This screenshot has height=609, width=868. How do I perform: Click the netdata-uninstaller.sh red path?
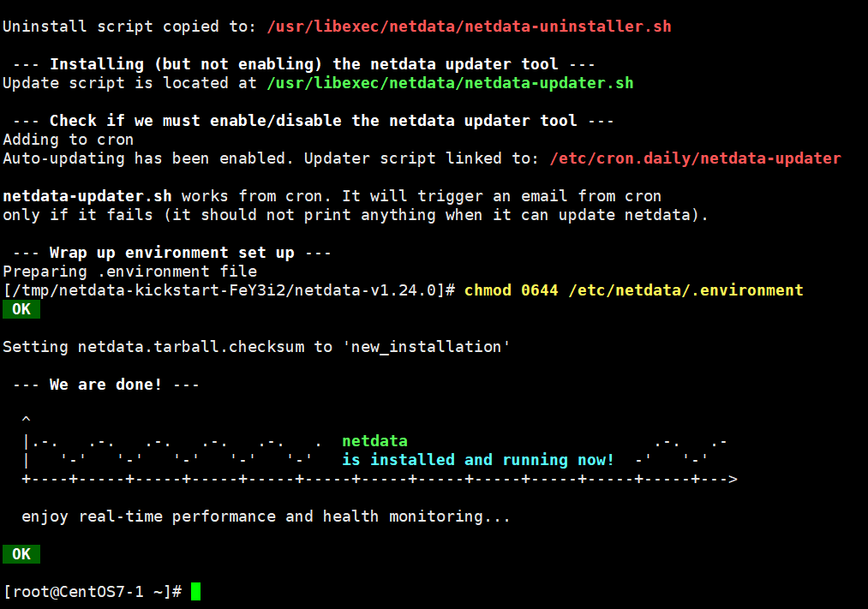pos(469,27)
